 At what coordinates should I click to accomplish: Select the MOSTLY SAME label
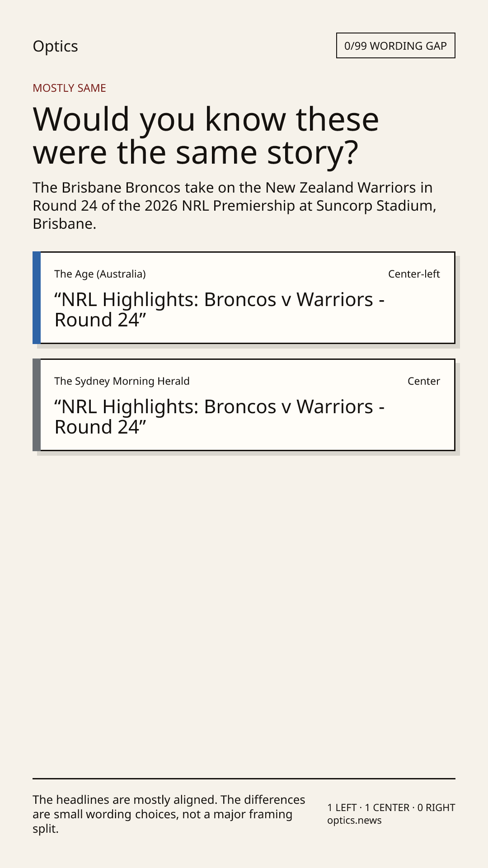point(69,88)
